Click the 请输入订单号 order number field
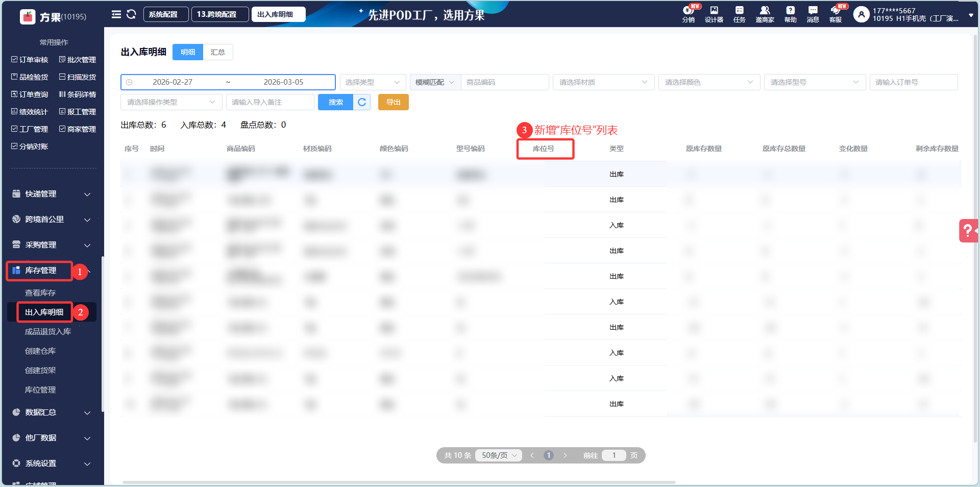 [x=913, y=82]
